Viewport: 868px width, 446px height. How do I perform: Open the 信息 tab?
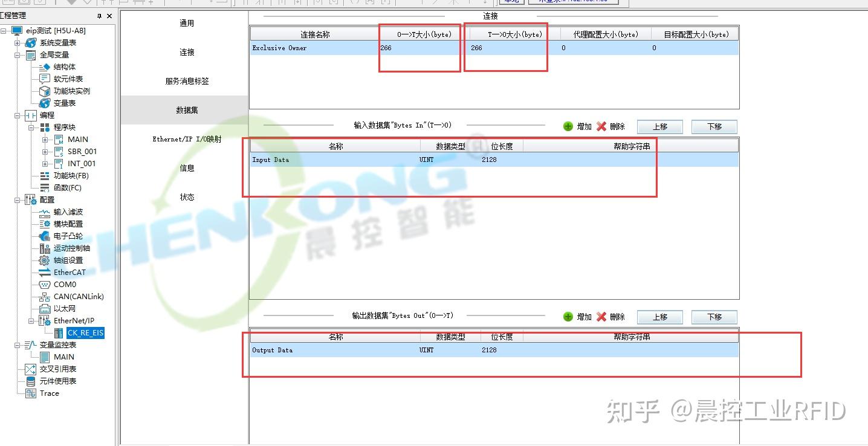pyautogui.click(x=187, y=169)
